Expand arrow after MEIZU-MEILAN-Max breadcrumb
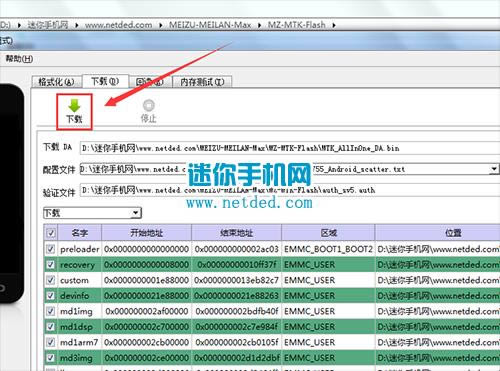 259,25
